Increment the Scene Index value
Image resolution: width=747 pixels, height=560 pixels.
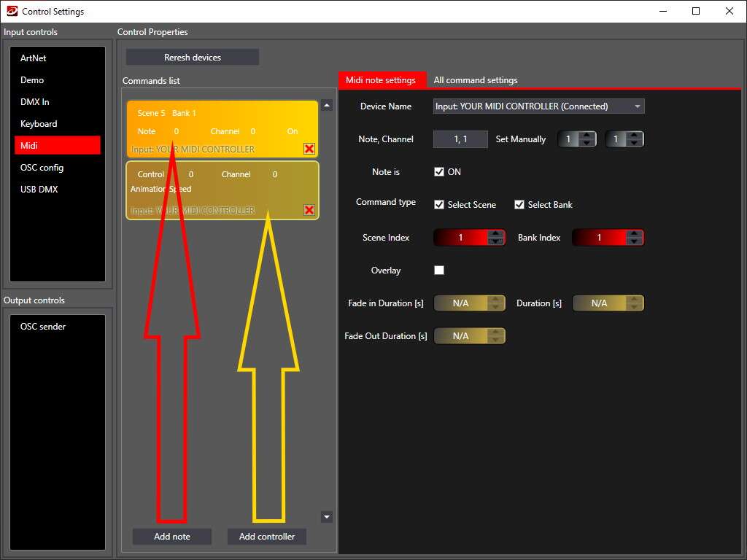tap(494, 233)
